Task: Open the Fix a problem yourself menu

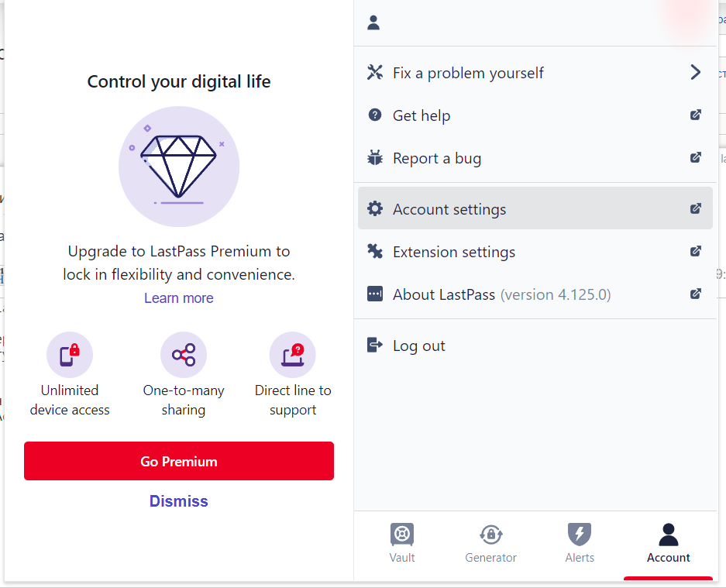Action: 468,73
